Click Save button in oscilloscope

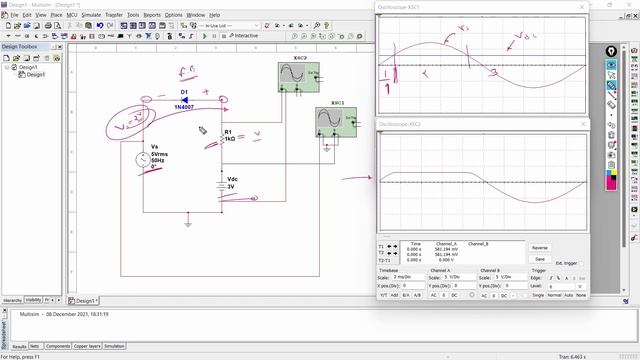[x=540, y=259]
